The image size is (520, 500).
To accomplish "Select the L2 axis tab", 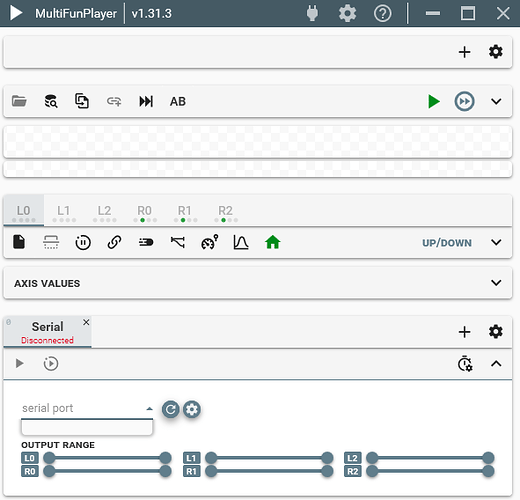I will click(104, 211).
